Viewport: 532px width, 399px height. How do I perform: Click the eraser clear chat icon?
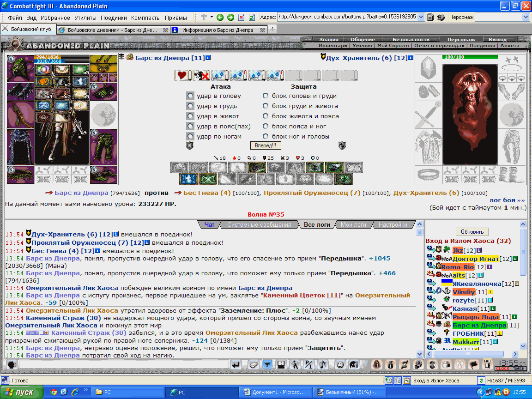point(254,365)
